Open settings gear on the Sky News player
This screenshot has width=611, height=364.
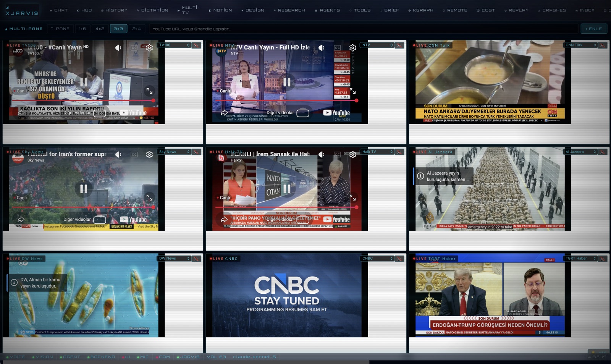(149, 154)
